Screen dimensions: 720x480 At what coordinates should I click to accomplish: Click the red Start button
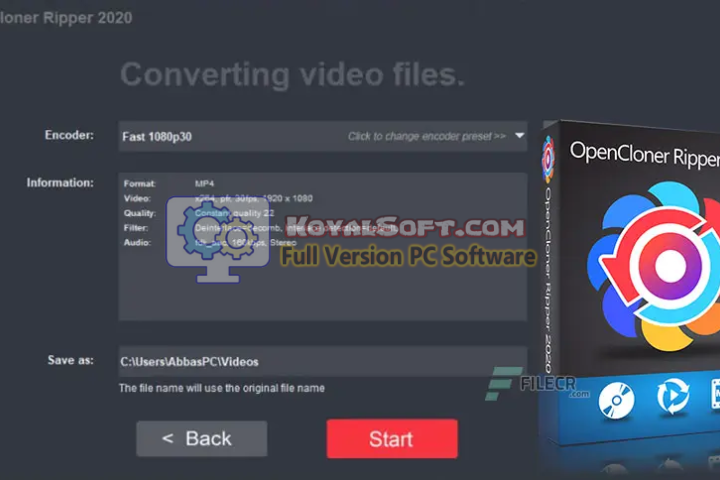[392, 439]
